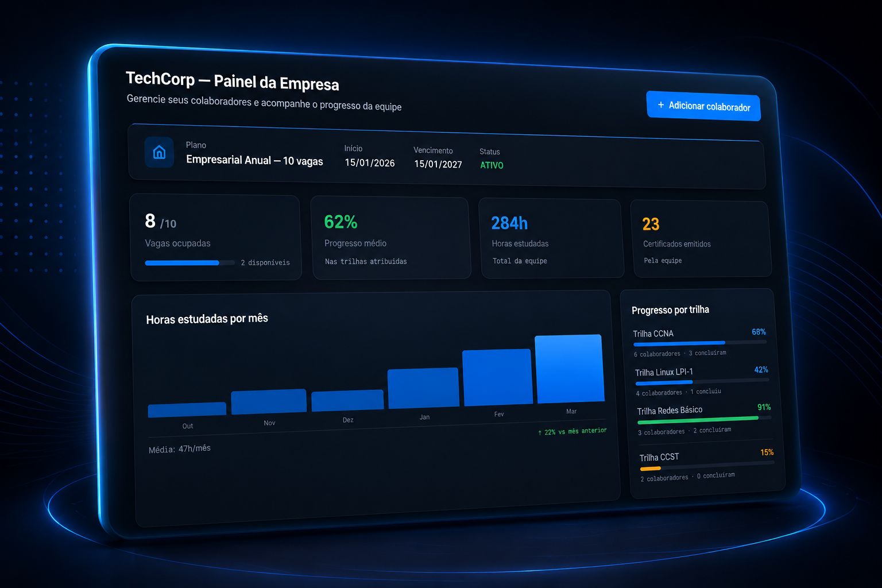882x588 pixels.
Task: Open the Trilha Linux LPI-1 row
Action: 702,381
